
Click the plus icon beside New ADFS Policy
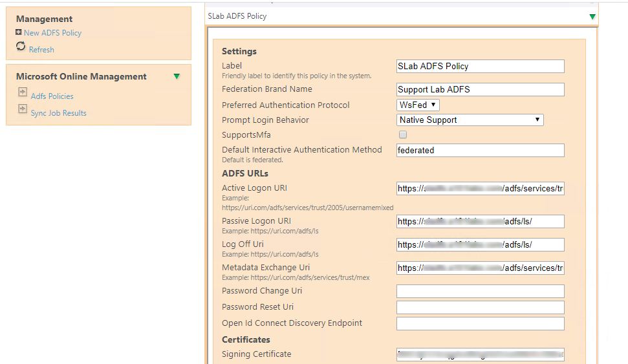coord(19,32)
